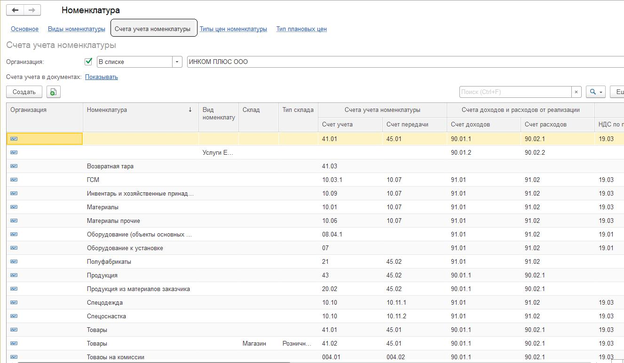Screen dimensions: 624x363
Task: Click the record icon in the Услуги row
Action: (14, 152)
